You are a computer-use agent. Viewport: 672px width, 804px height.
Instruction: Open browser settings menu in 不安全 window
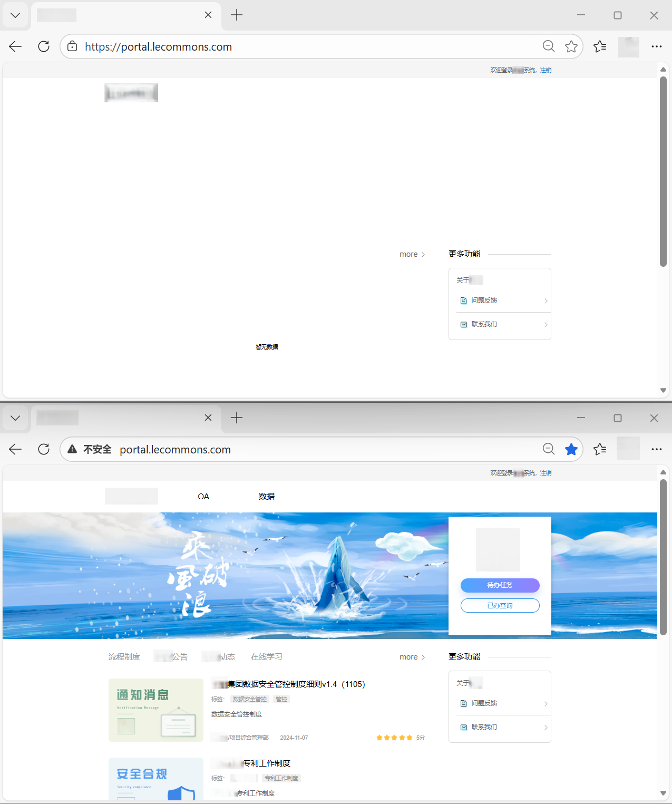point(656,449)
